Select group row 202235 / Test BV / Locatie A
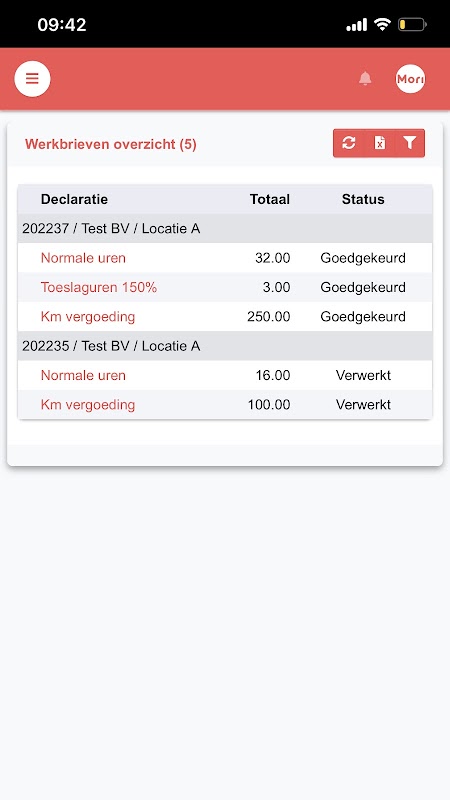The height and width of the screenshot is (800, 450). click(225, 346)
